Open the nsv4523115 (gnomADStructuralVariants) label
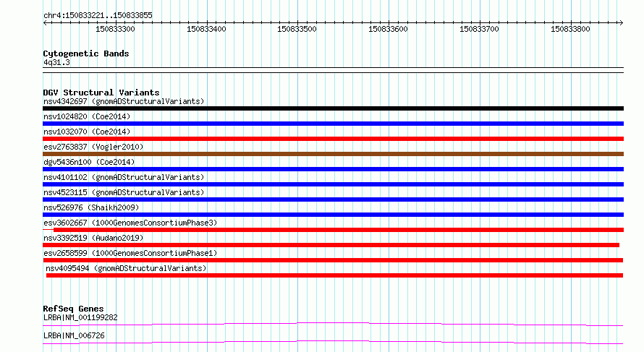Image resolution: width=644 pixels, height=352 pixels. 124,192
